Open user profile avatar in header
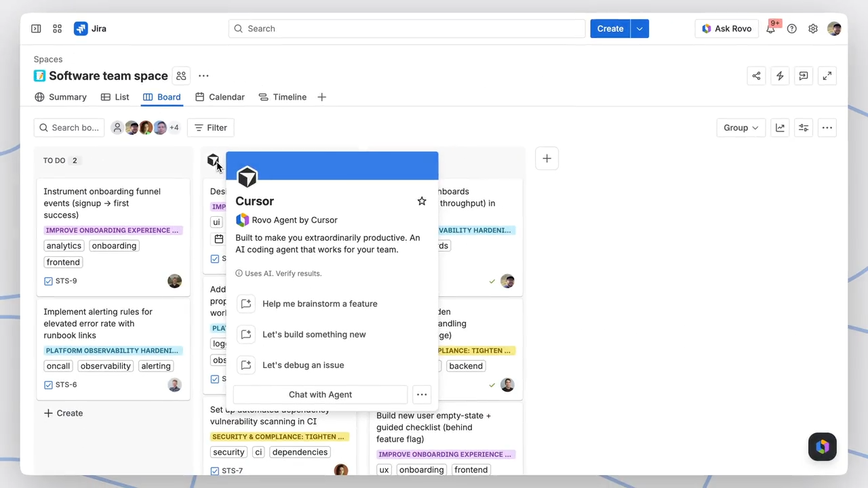This screenshot has width=868, height=488. click(834, 28)
